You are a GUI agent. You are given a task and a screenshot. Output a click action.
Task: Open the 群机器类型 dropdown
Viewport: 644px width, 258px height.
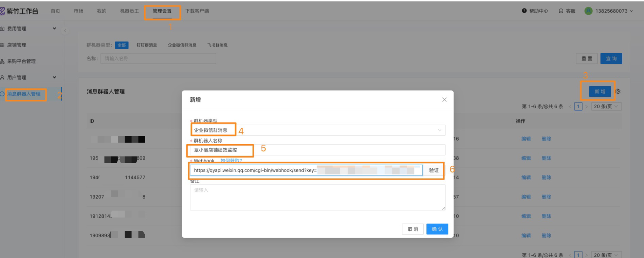[317, 130]
